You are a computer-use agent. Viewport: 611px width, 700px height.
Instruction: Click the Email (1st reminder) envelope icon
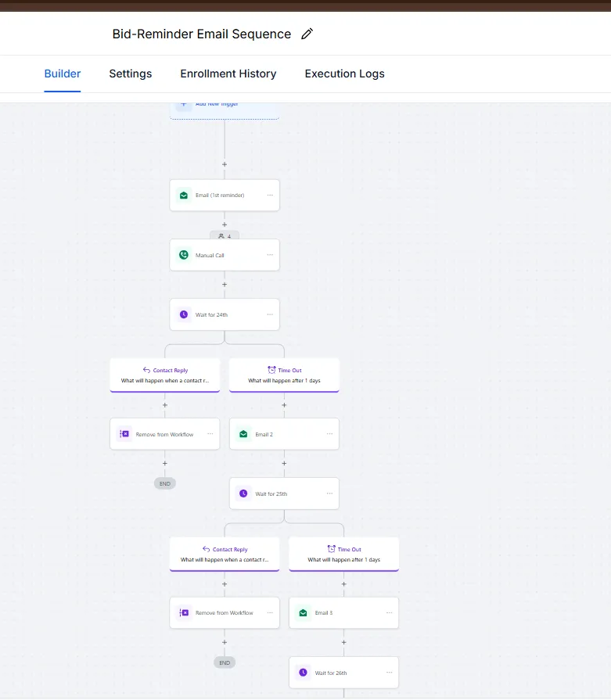tap(184, 196)
